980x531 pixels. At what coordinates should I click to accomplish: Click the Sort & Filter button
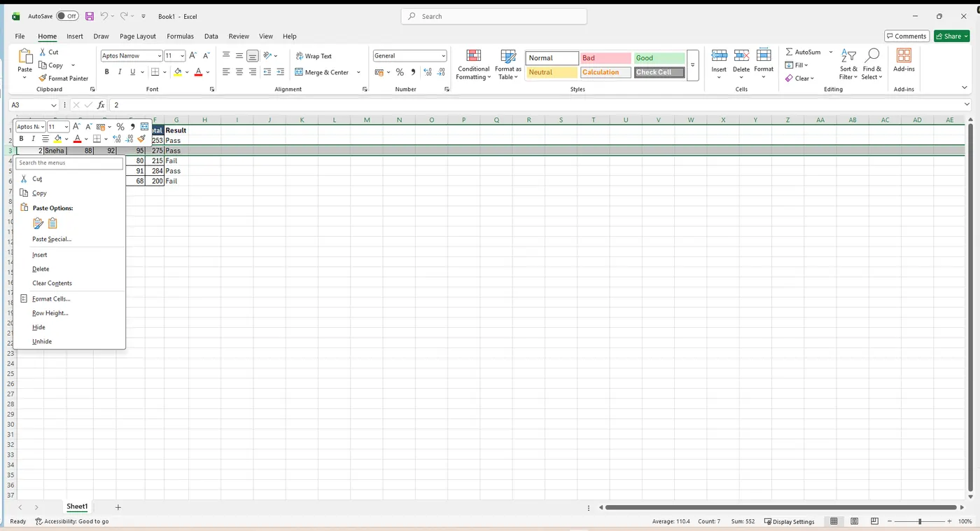point(848,64)
